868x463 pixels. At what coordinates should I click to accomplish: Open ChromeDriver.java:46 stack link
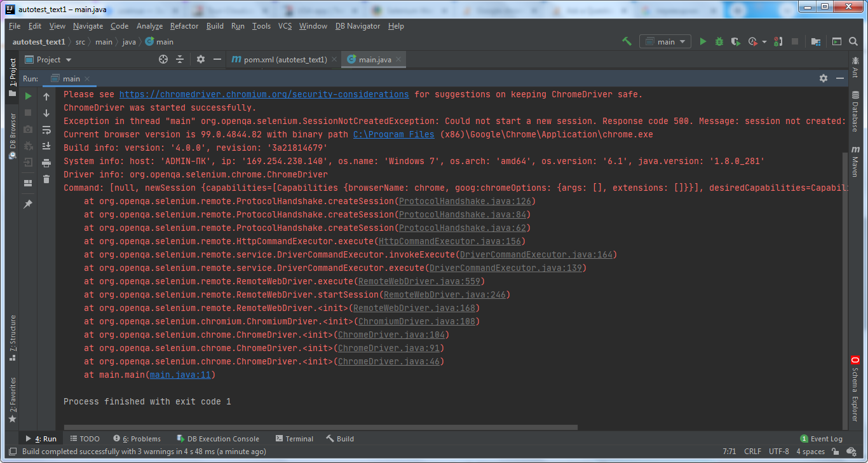click(x=389, y=361)
